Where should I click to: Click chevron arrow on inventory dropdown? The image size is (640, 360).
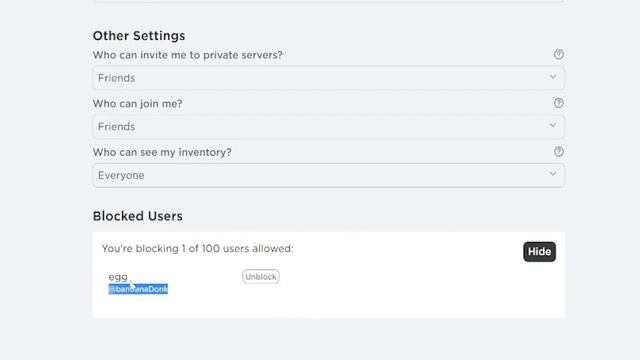tap(553, 174)
